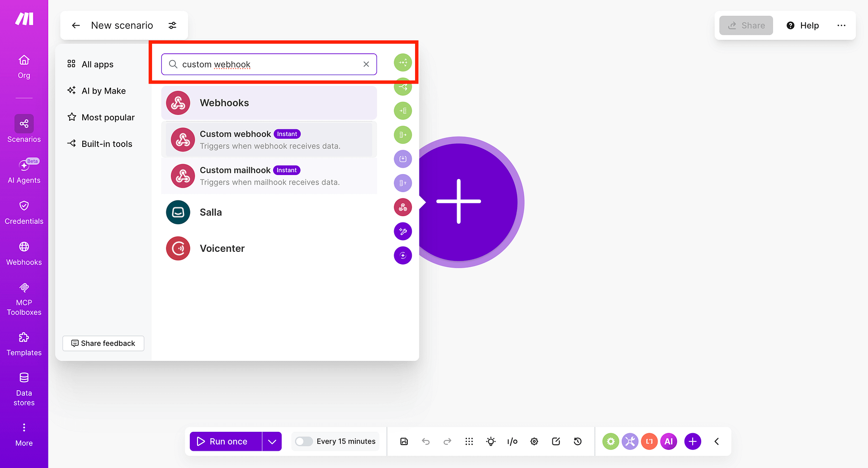Open the notes icon in toolbar
868x468 pixels.
click(556, 441)
